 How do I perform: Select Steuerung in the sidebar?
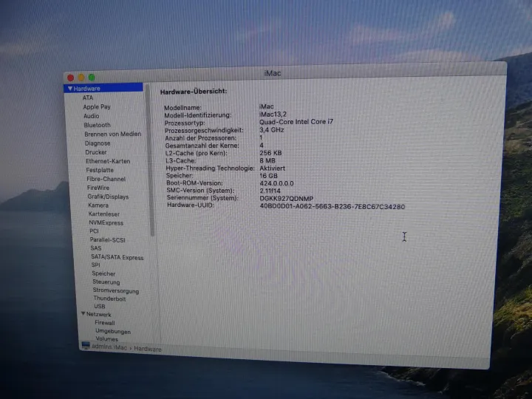click(x=106, y=282)
